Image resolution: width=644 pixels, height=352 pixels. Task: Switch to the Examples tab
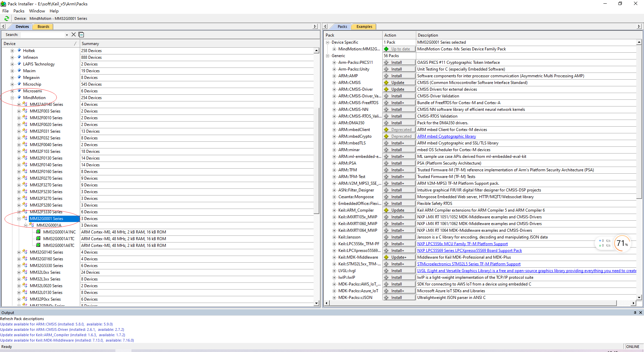tap(364, 27)
